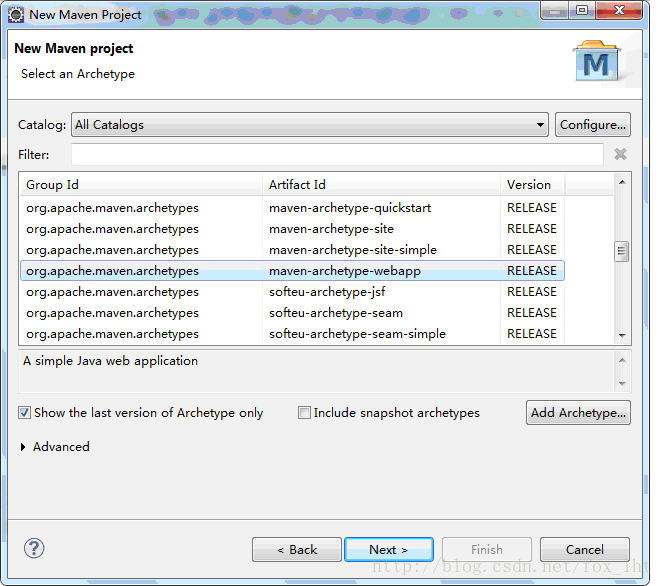Click the Maven M wizard banner icon
The image size is (664, 586).
click(596, 61)
